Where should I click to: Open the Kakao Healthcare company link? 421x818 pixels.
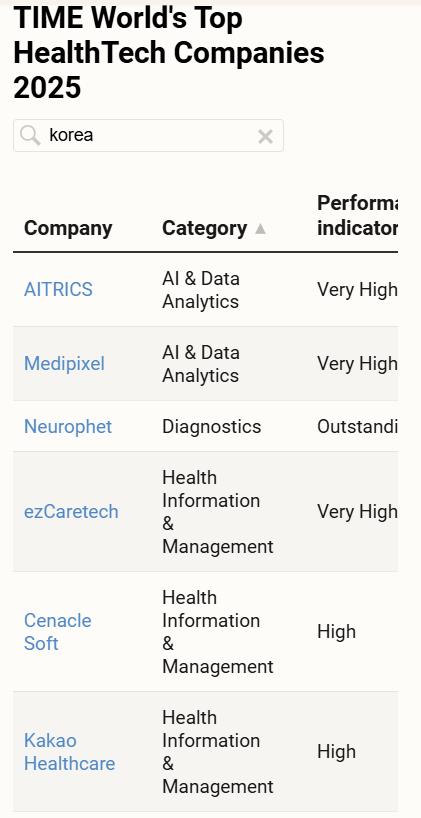click(69, 752)
